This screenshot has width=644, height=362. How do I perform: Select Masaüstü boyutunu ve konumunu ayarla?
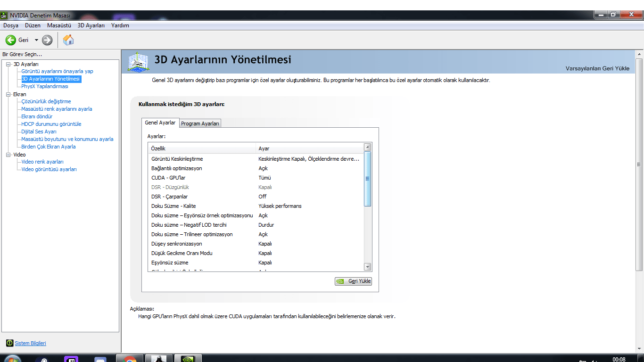pyautogui.click(x=67, y=139)
